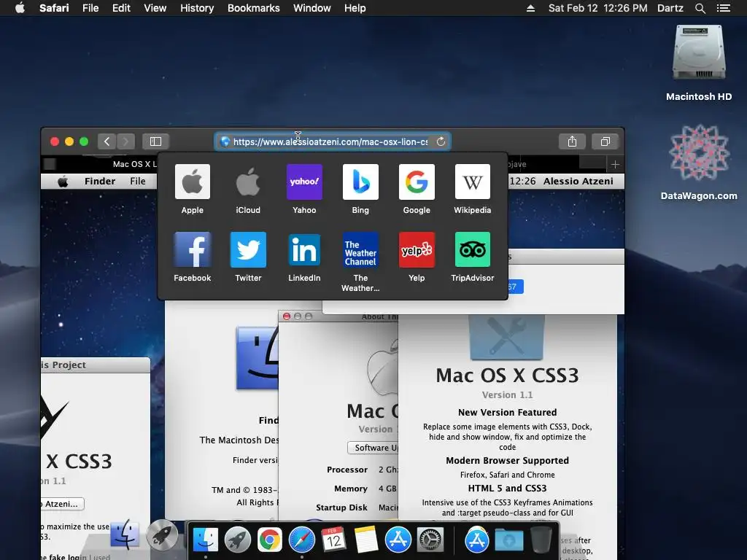
Task: Open the Edit menu
Action: pos(121,8)
